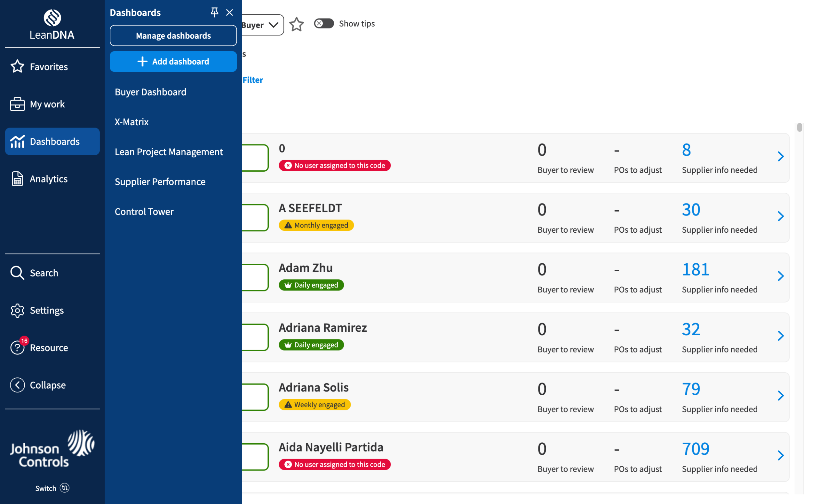Click the Switch company icon
Screen dimensions: 819x504
click(65, 488)
